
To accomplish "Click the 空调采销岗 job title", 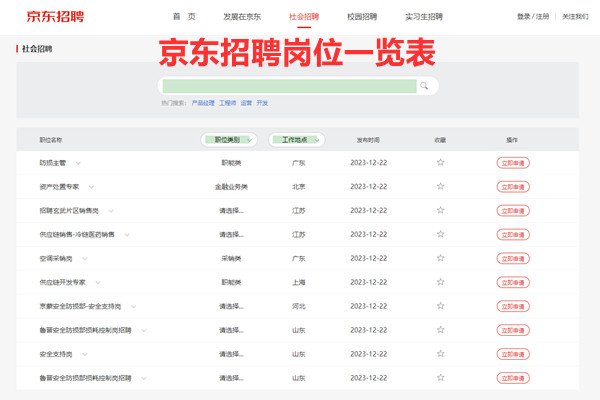I will coord(56,259).
